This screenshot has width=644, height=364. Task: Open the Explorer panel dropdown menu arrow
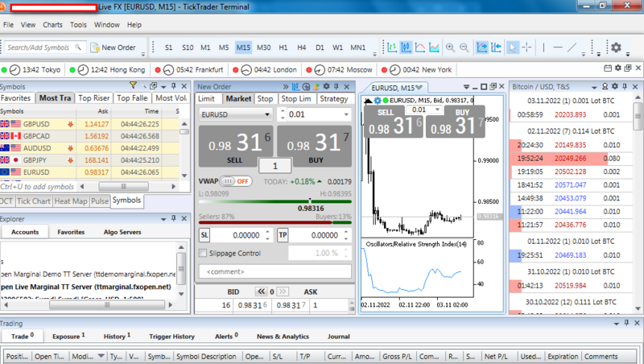(x=163, y=218)
